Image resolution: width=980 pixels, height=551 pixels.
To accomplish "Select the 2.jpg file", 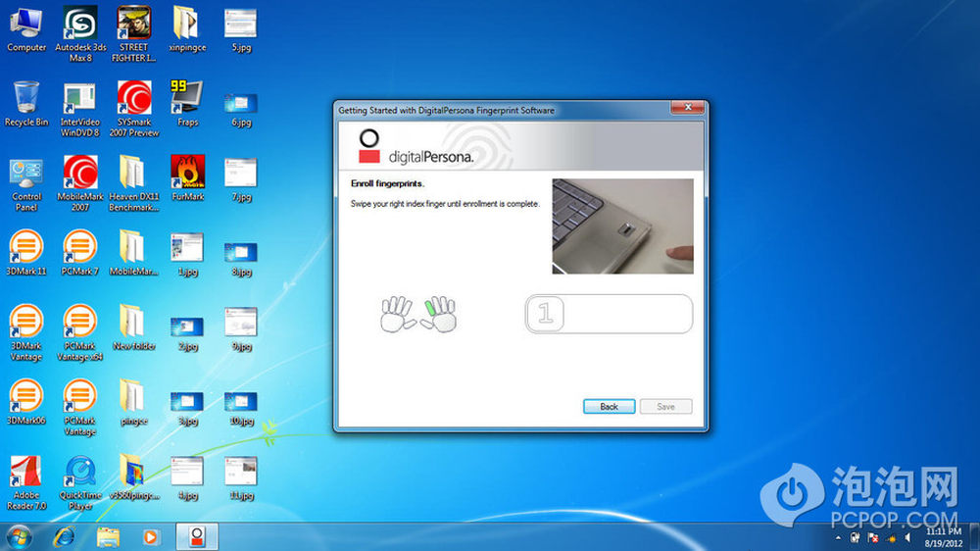I will (187, 333).
